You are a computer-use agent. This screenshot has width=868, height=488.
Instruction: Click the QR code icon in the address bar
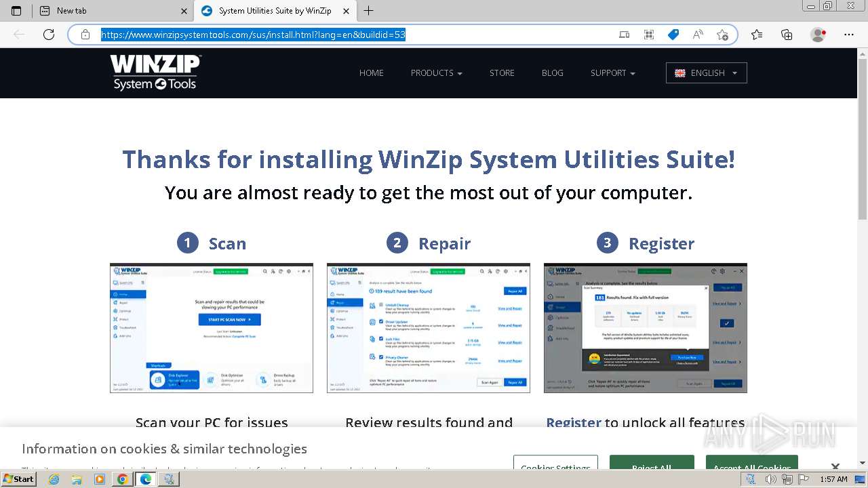pos(649,35)
